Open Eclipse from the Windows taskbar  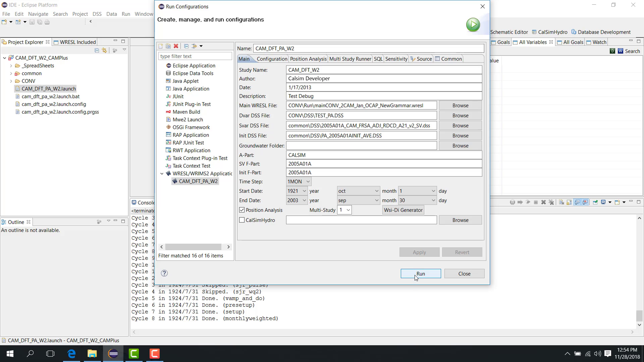coord(113,354)
